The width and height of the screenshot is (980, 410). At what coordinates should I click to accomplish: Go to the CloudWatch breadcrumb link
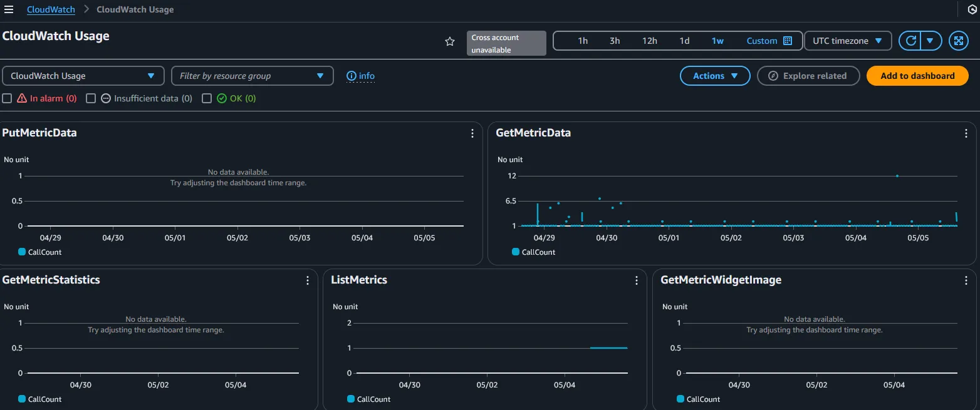click(51, 9)
